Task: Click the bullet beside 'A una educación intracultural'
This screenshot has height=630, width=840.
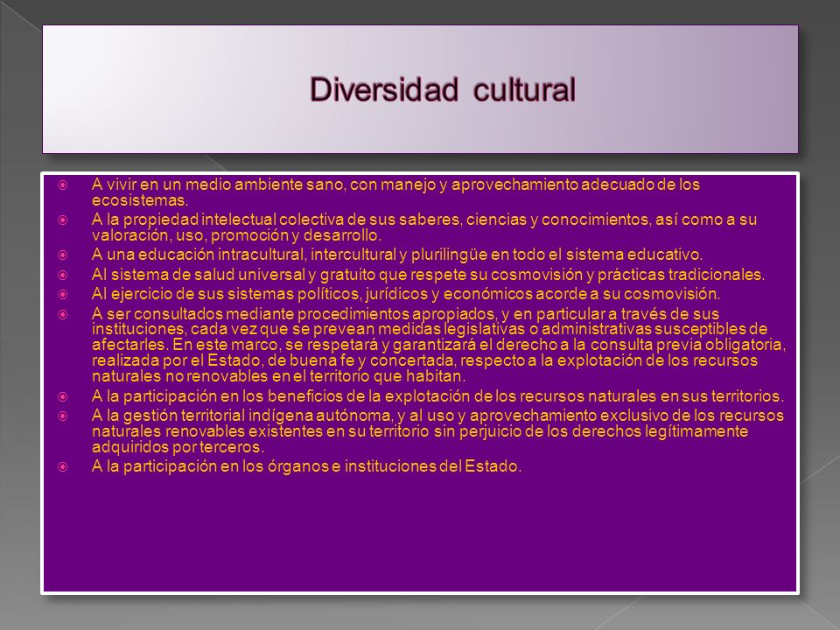Action: [x=63, y=255]
